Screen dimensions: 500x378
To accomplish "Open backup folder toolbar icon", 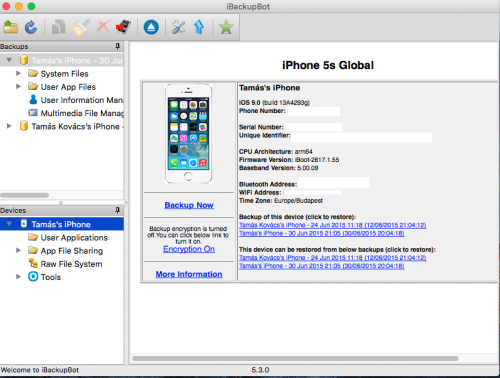I will click(x=10, y=27).
